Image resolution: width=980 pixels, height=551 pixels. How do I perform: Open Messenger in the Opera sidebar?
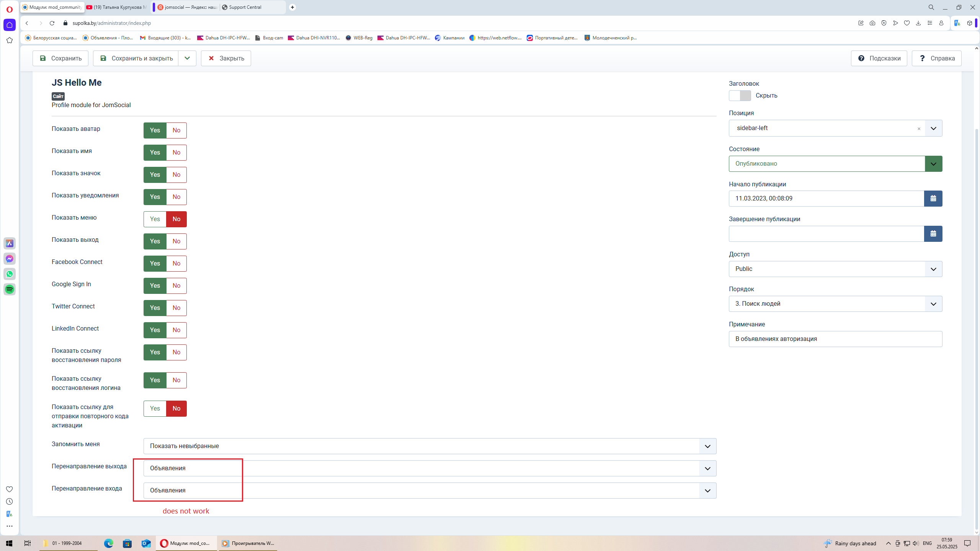click(10, 259)
